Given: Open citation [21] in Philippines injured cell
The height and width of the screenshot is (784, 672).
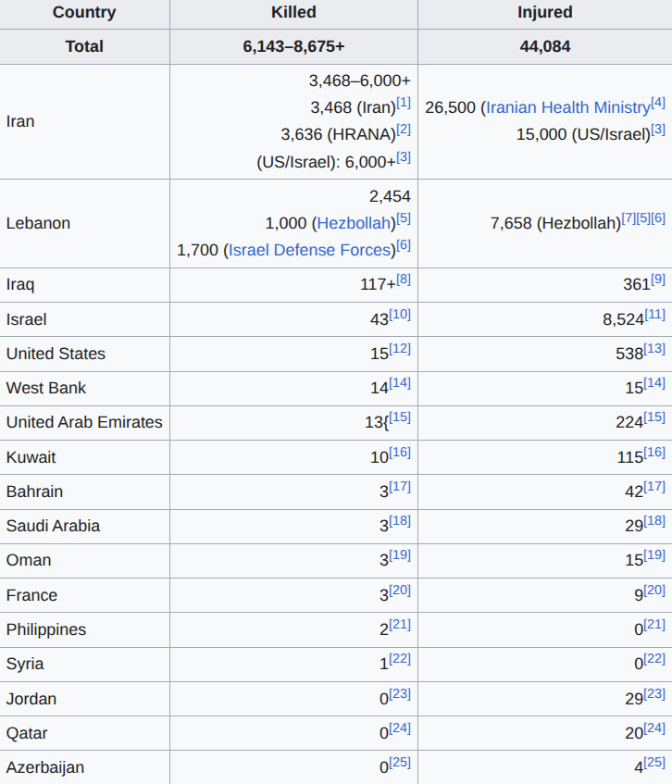Looking at the screenshot, I should (654, 625).
